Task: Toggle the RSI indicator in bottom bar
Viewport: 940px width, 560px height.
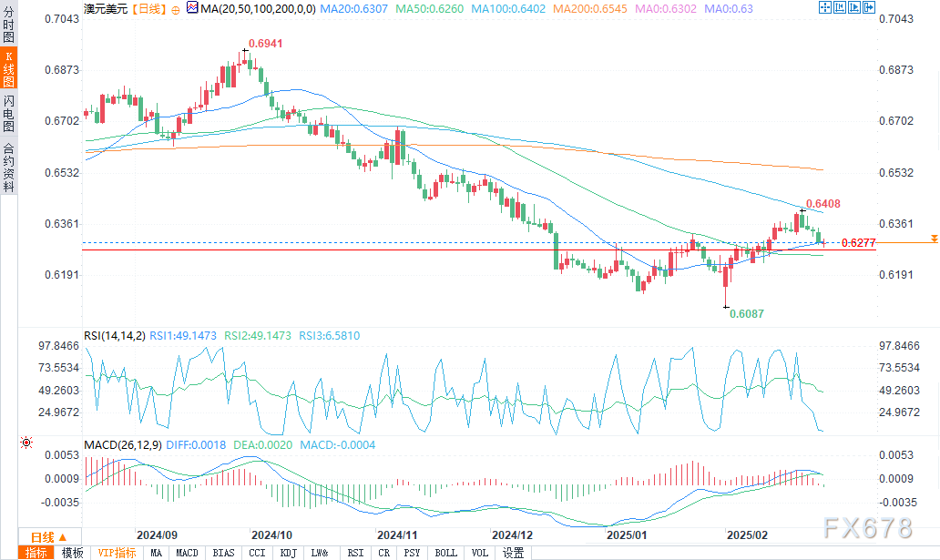Action: pyautogui.click(x=355, y=553)
